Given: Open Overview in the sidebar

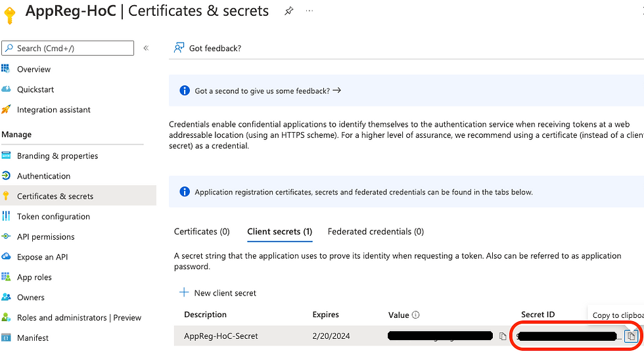Looking at the screenshot, I should point(34,69).
